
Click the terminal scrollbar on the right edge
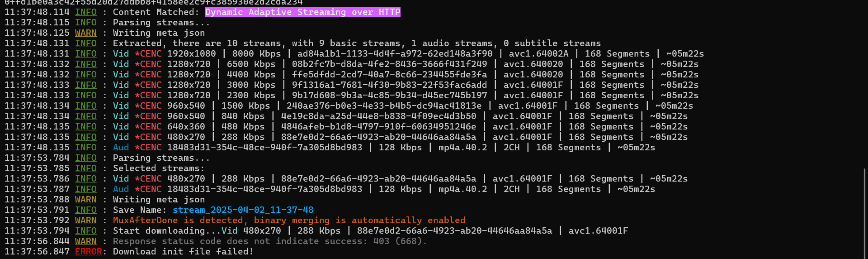pyautogui.click(x=864, y=213)
